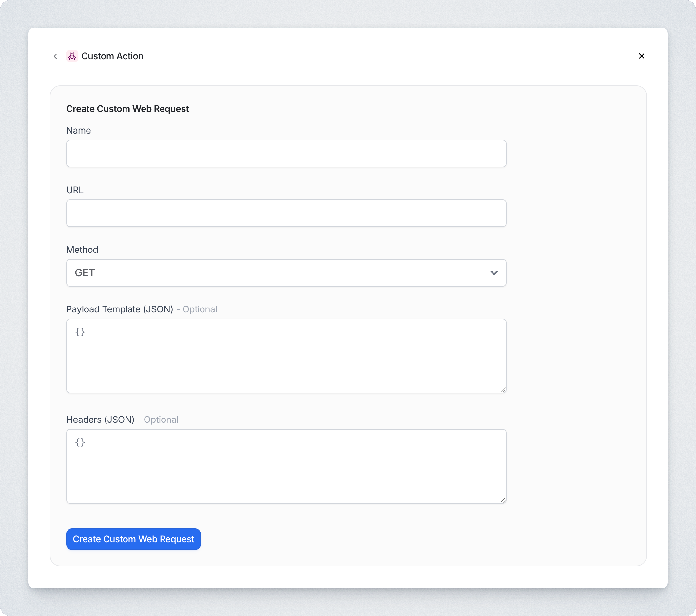Click inside the Headers JSON textarea

[286, 466]
